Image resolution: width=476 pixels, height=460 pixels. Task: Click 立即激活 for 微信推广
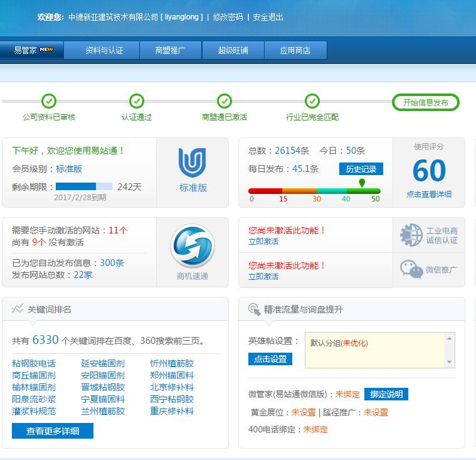[263, 277]
